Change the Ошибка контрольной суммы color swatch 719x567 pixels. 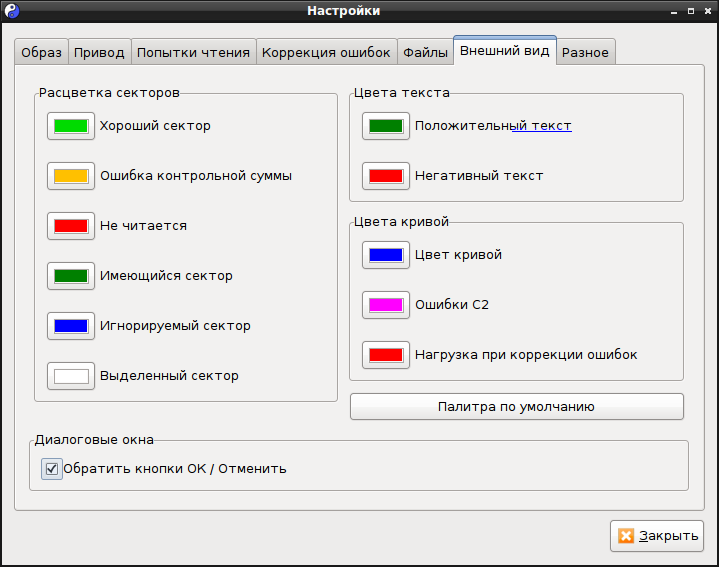click(x=71, y=176)
